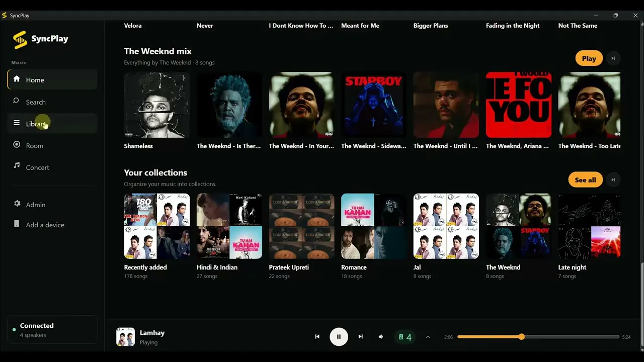Open the Prateek Upreti collection
Image resolution: width=644 pixels, height=362 pixels.
301,226
